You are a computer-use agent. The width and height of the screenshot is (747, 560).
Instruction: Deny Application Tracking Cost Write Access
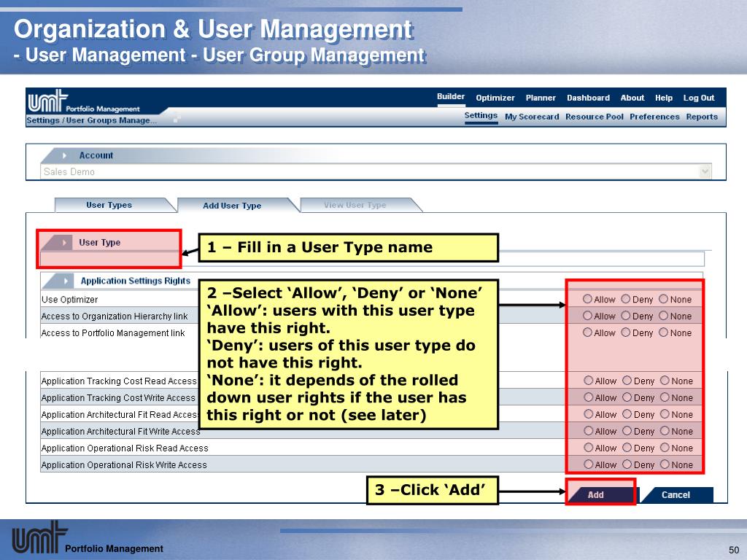click(x=627, y=397)
